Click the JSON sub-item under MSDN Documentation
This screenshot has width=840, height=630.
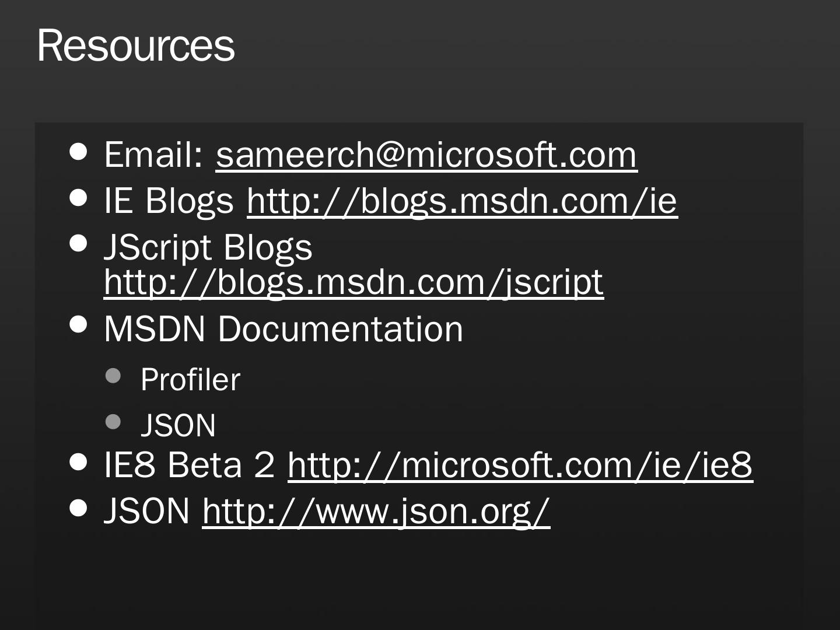tap(178, 425)
